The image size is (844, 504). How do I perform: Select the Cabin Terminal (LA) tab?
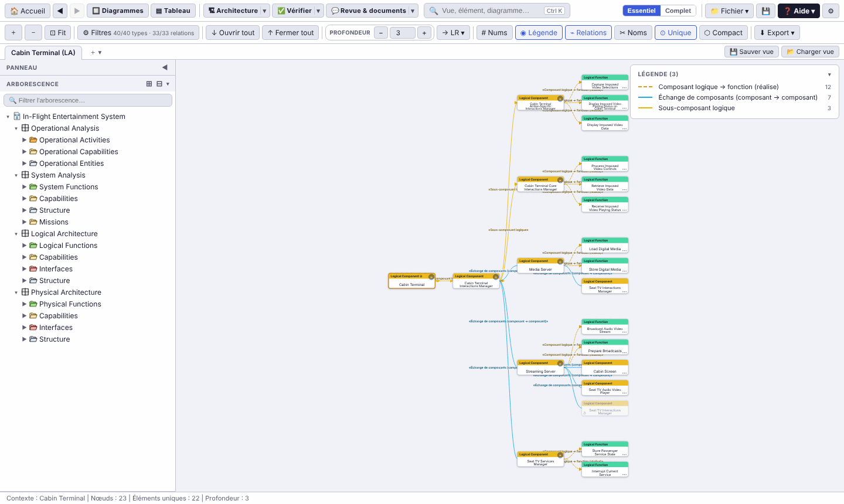click(x=43, y=52)
